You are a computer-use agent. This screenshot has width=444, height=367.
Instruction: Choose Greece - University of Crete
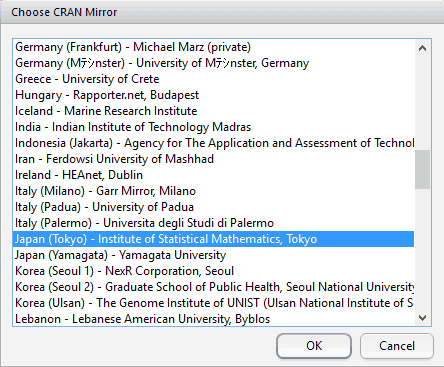pyautogui.click(x=213, y=79)
